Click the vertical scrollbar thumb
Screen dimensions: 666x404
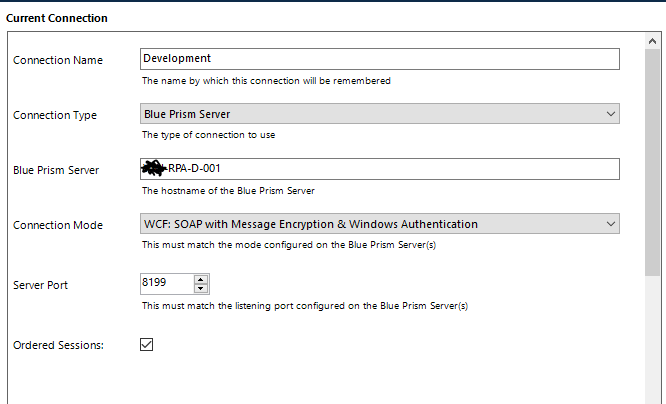point(653,160)
